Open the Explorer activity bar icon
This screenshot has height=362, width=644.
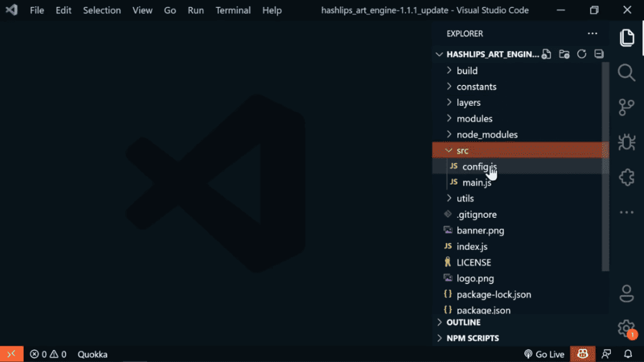tap(627, 38)
